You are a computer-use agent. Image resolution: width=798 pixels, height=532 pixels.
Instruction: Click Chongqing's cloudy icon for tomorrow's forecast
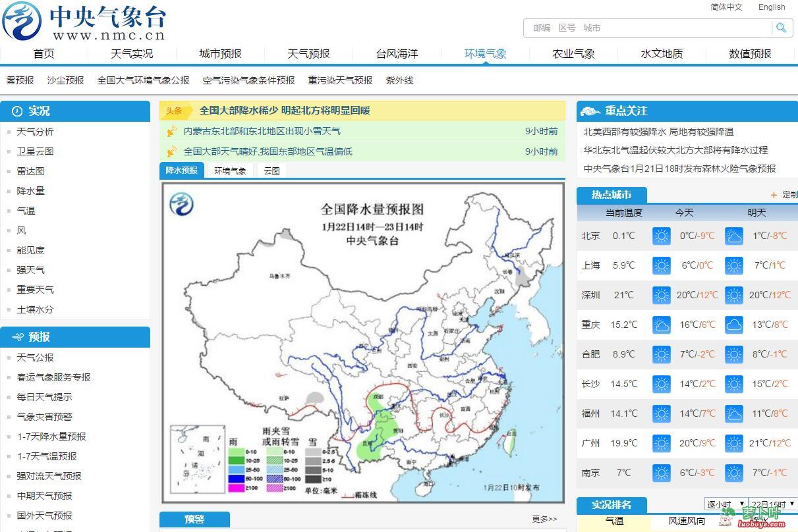(733, 325)
